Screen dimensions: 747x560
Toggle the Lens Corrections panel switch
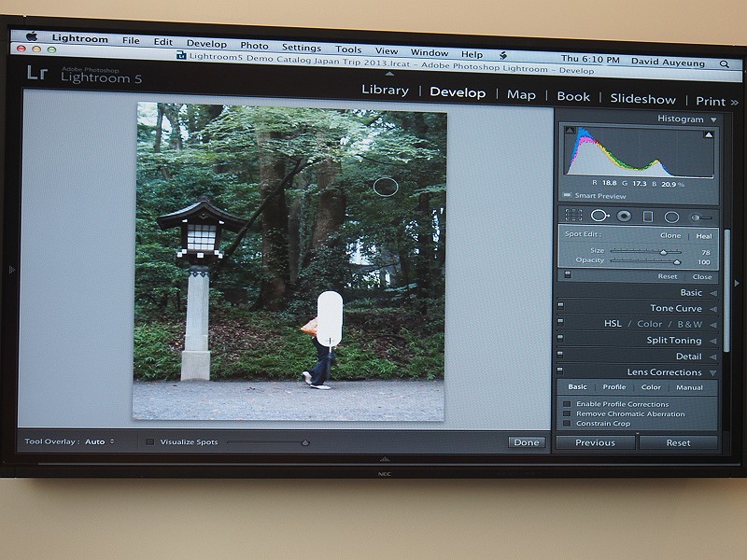click(x=560, y=370)
